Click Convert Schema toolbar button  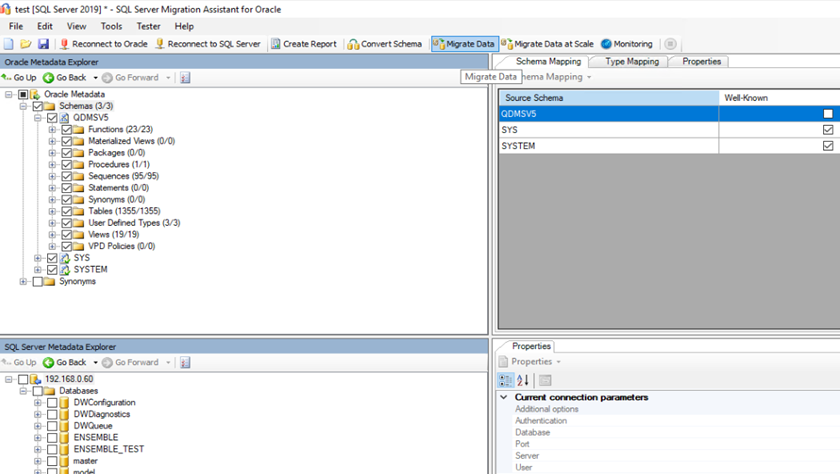pyautogui.click(x=385, y=44)
